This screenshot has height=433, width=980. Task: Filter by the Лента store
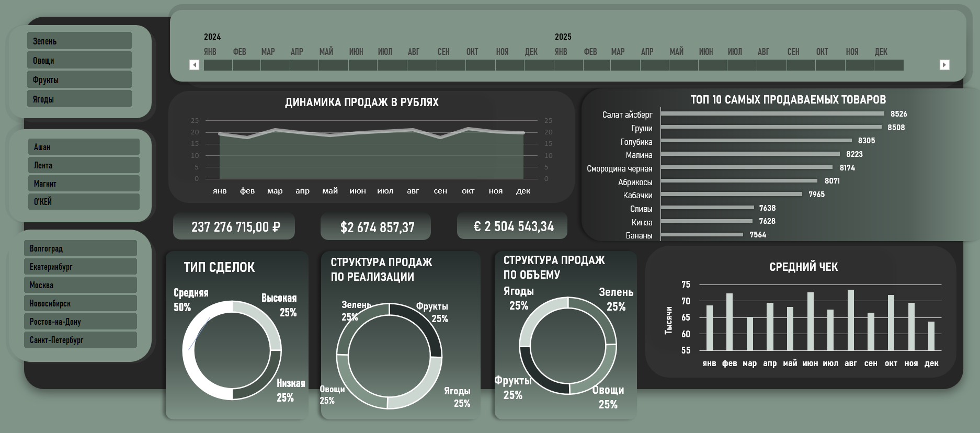point(84,165)
